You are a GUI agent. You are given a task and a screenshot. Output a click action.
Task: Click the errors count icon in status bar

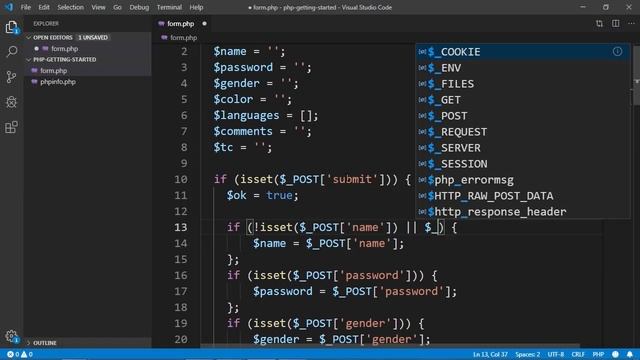[10, 354]
